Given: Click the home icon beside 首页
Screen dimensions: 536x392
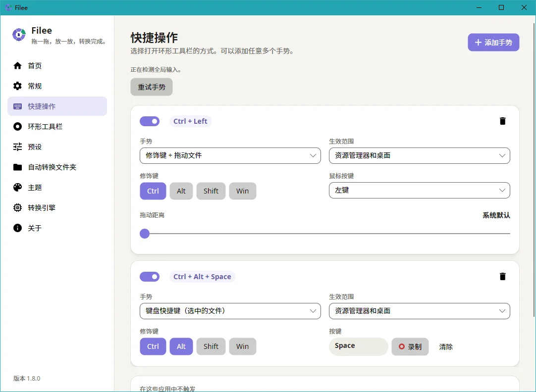Looking at the screenshot, I should pos(17,65).
